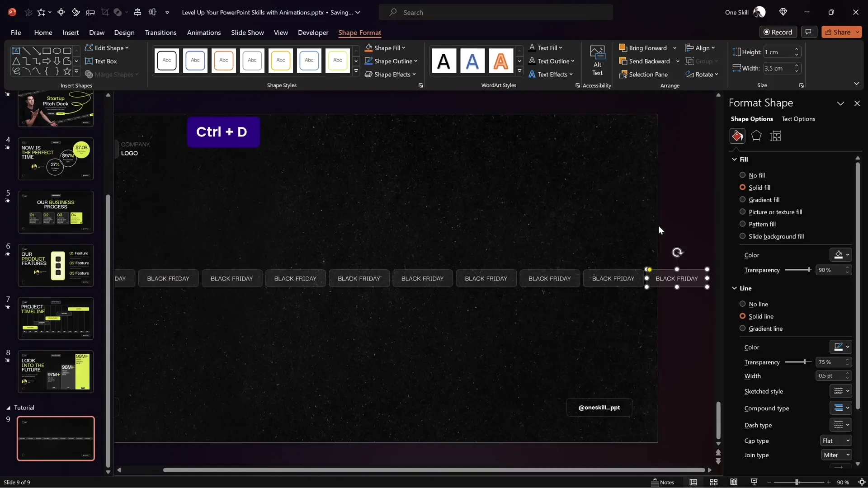
Task: Open the File menu
Action: click(16, 33)
